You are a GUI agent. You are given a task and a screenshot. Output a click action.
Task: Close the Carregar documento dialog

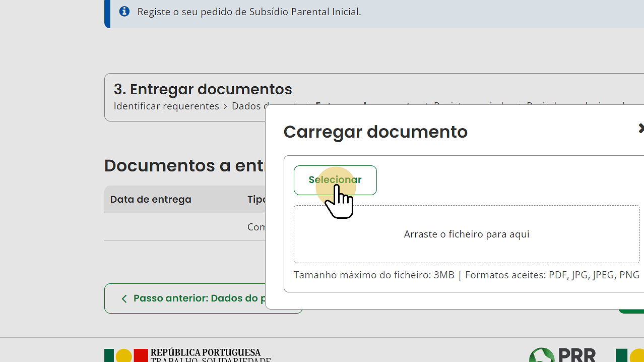[640, 129]
